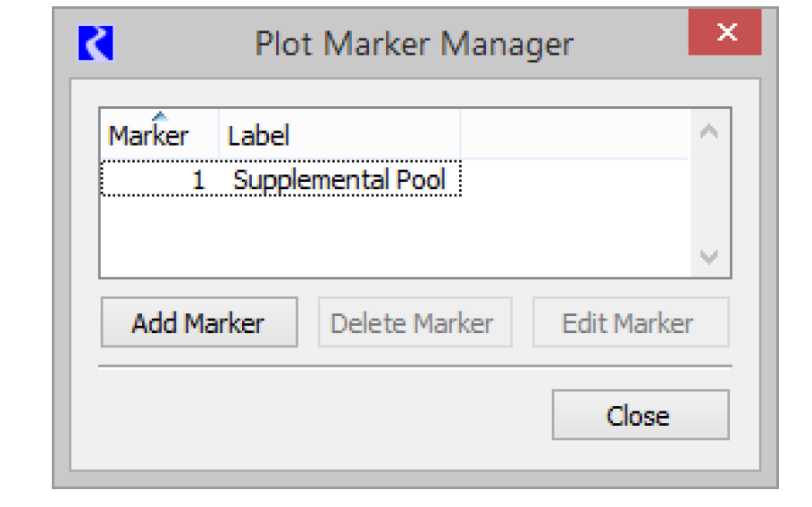
Task: Click the vertical scrollbar track
Action: tap(709, 195)
